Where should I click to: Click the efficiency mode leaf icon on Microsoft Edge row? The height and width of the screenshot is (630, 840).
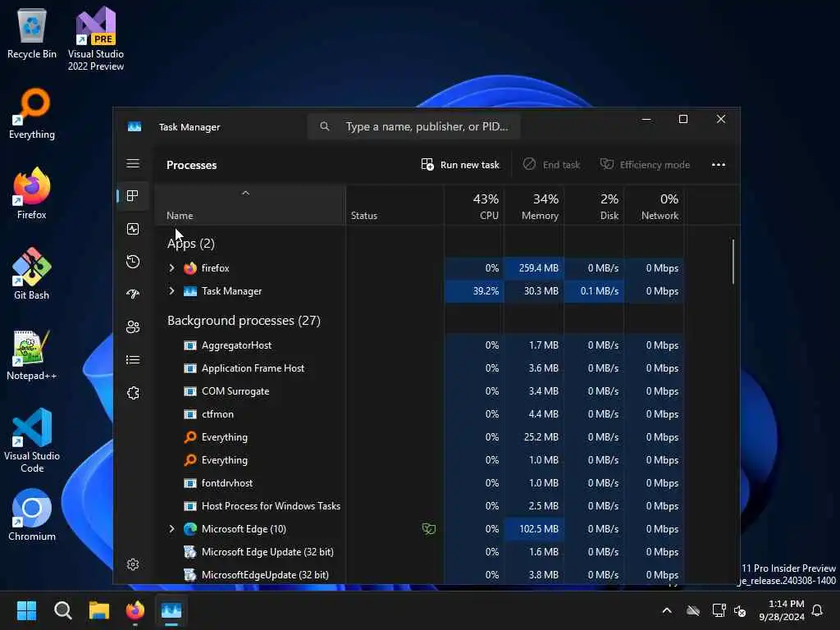(x=428, y=529)
